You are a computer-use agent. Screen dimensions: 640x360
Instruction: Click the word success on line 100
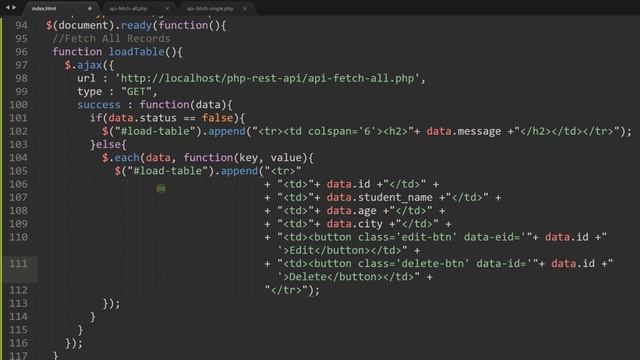click(x=99, y=104)
